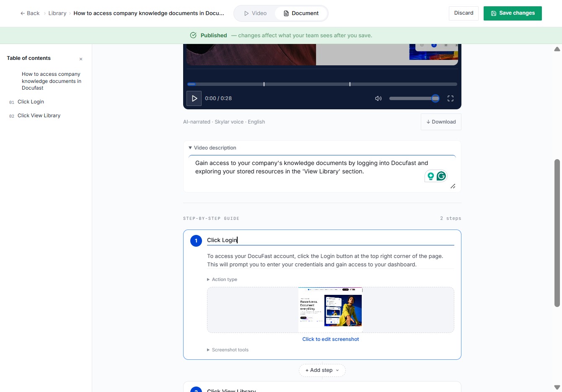Click the scroll up arrow
The width and height of the screenshot is (562, 392).
coord(557,49)
